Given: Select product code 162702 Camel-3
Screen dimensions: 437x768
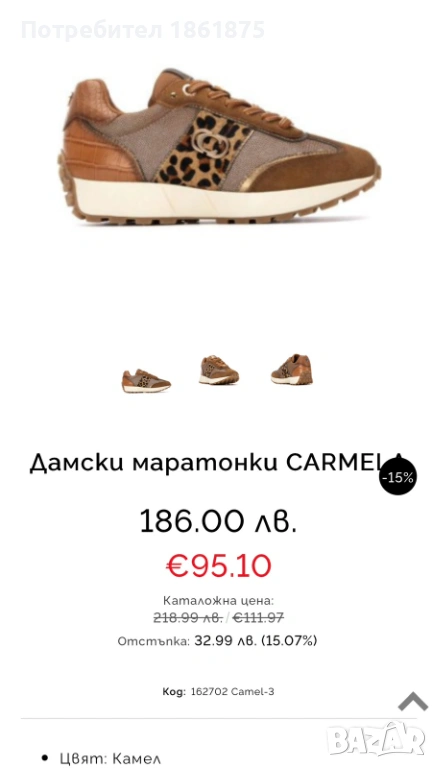Looking at the screenshot, I should click(232, 692).
